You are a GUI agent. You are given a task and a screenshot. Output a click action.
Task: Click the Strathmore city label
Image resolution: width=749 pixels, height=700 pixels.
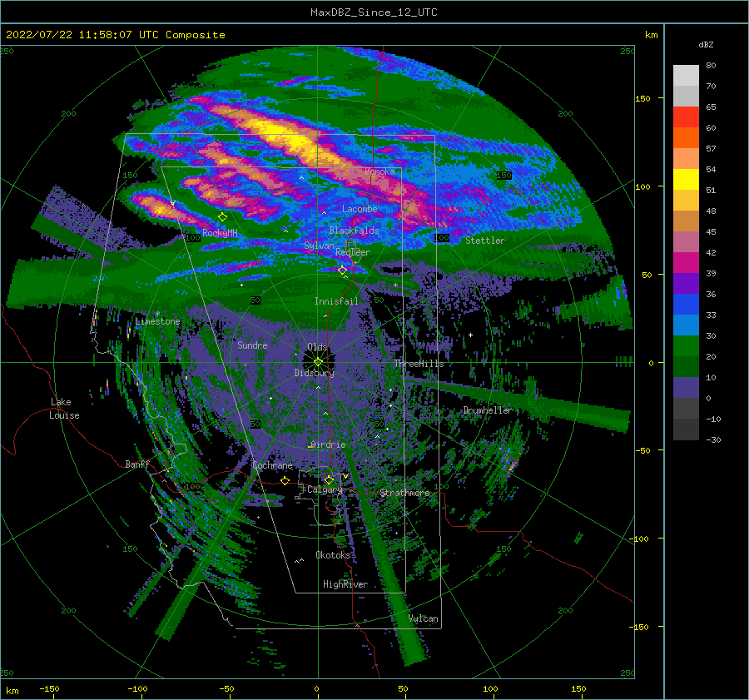click(x=404, y=493)
